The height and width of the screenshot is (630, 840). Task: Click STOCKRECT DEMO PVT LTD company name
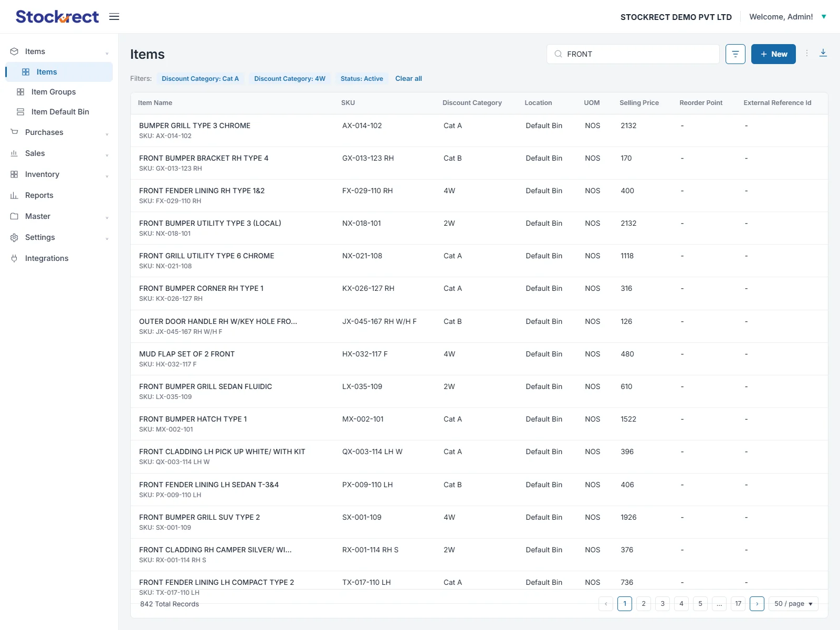676,17
